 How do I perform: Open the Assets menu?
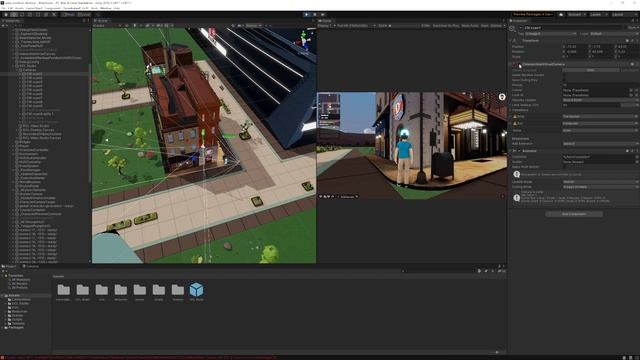(x=19, y=8)
